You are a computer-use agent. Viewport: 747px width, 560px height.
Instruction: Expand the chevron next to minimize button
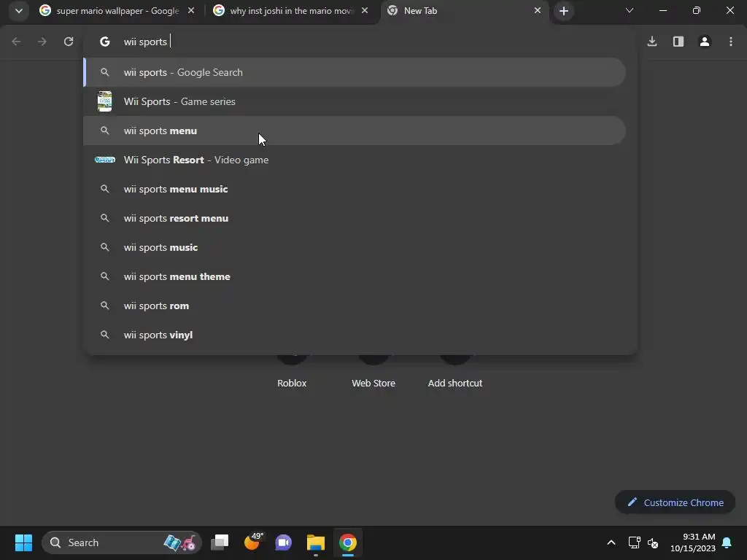tap(630, 10)
